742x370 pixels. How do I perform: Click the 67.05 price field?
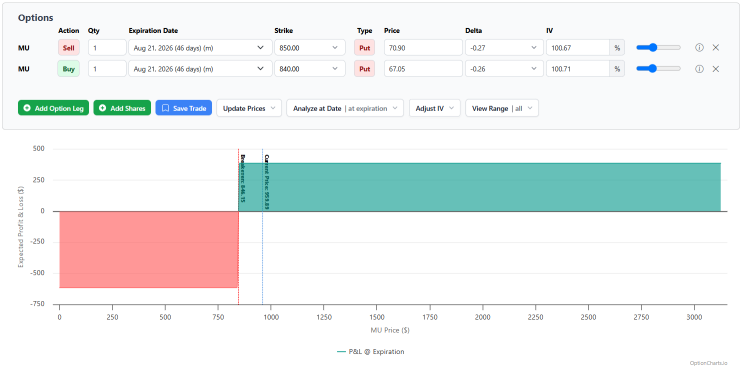pyautogui.click(x=423, y=69)
